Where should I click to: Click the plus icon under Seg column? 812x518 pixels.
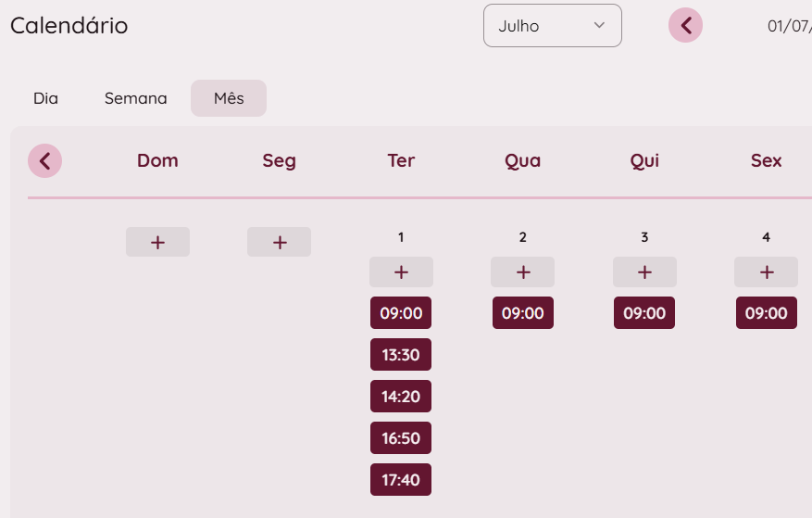(x=279, y=242)
